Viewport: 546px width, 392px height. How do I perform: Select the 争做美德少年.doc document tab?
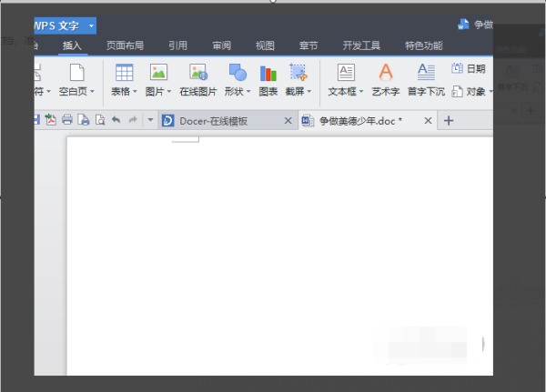[368, 121]
